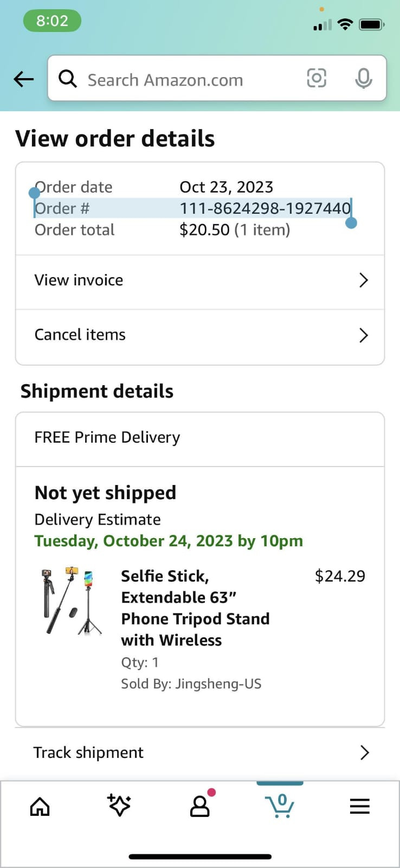This screenshot has height=868, width=400.
Task: Go to the Home tab
Action: (40, 806)
